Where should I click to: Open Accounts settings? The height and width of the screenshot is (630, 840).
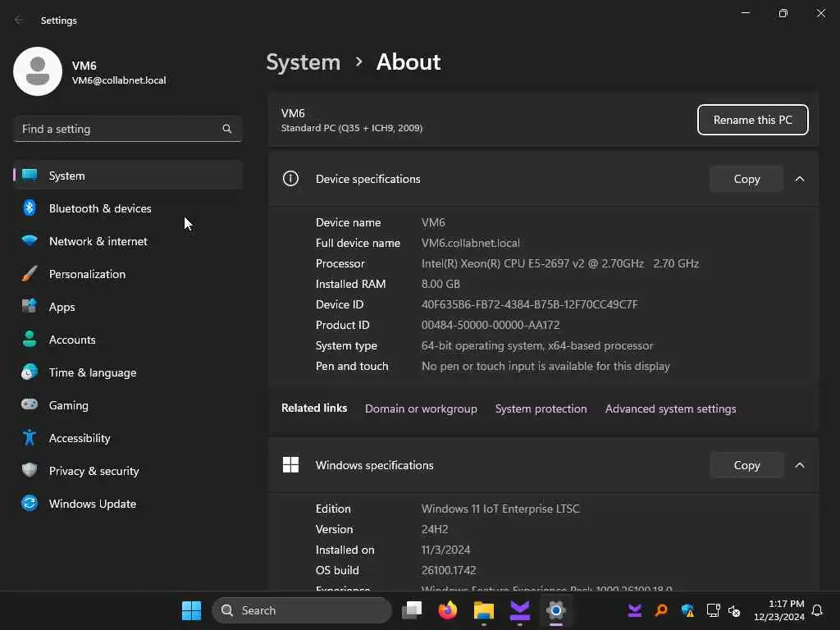pyautogui.click(x=128, y=339)
